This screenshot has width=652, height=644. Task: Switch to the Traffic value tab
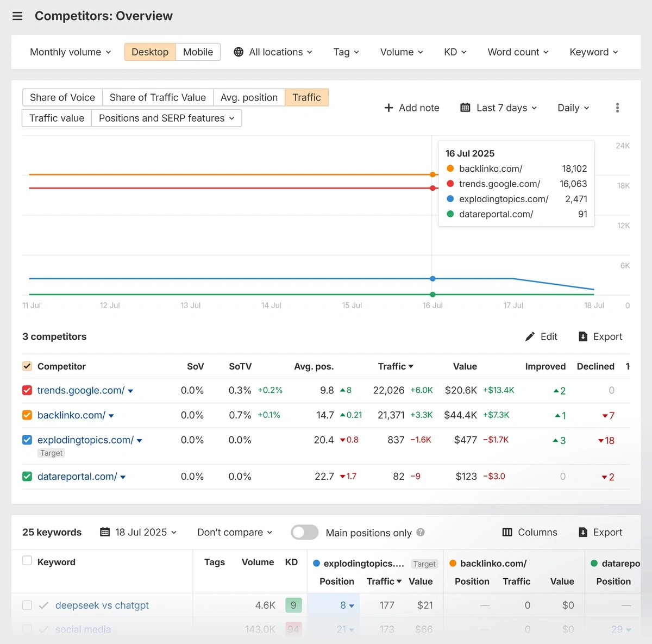click(57, 118)
